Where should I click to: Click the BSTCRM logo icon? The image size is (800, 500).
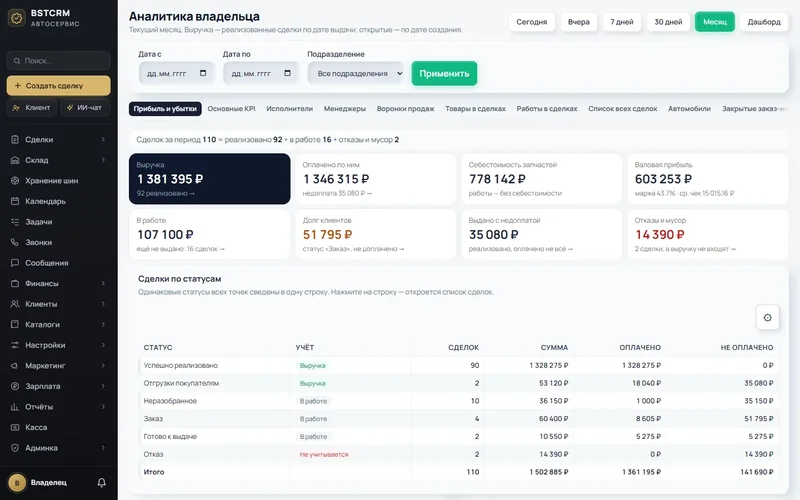[17, 18]
